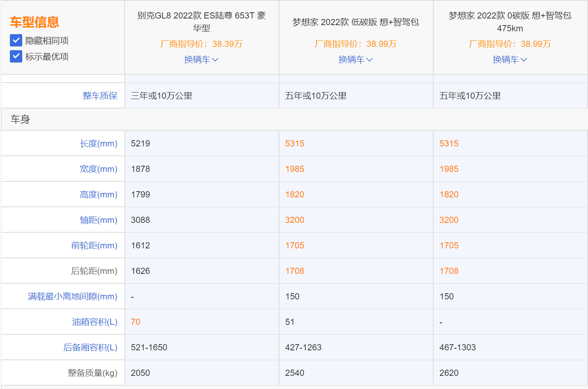Toggle the 标示最优项 checkbox
Screen dimensions: 588x389
coord(15,56)
